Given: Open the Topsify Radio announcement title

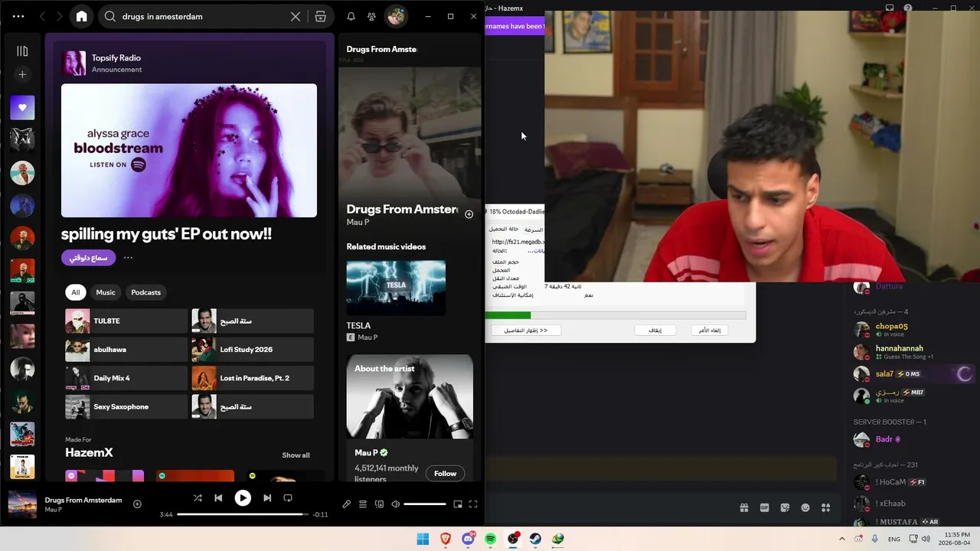Looking at the screenshot, I should [116, 57].
